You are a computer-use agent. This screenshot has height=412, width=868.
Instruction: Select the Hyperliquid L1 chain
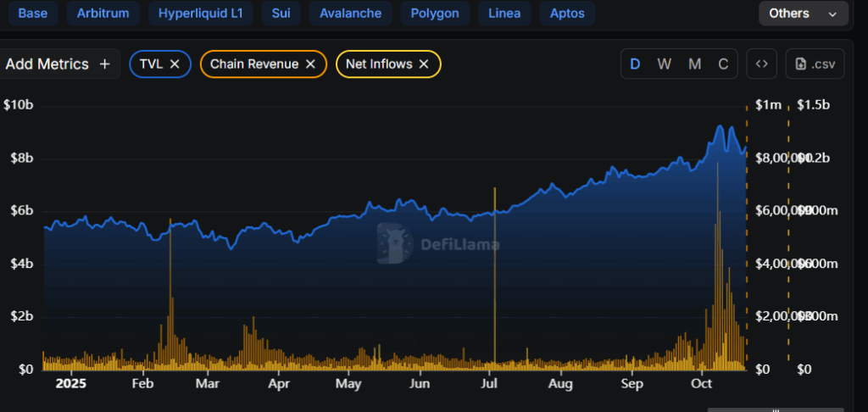pos(199,14)
